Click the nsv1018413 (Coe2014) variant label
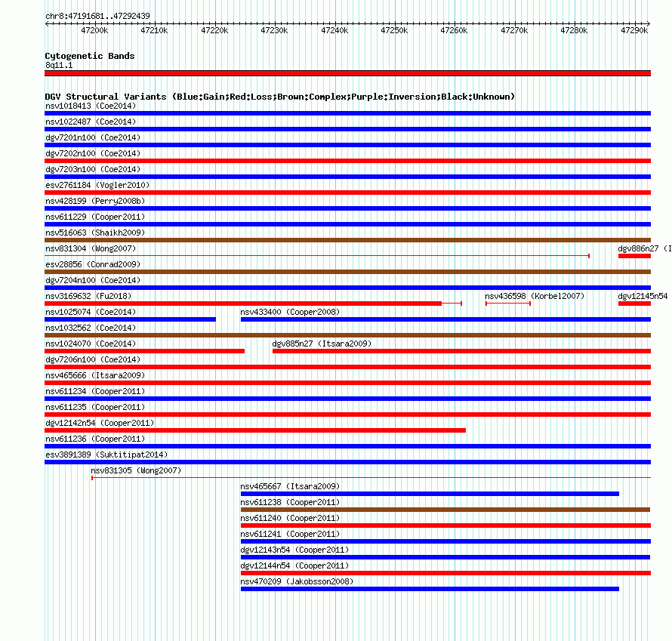This screenshot has width=672, height=641. click(x=91, y=106)
